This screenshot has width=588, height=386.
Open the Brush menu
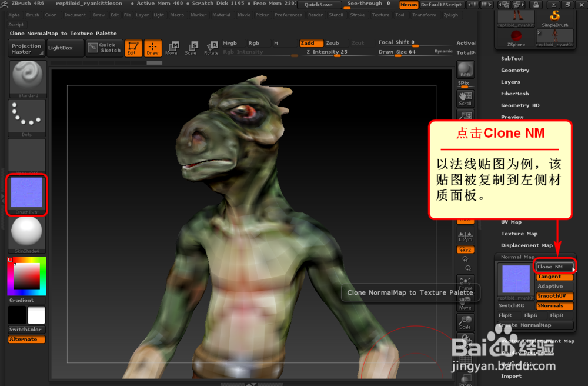32,15
